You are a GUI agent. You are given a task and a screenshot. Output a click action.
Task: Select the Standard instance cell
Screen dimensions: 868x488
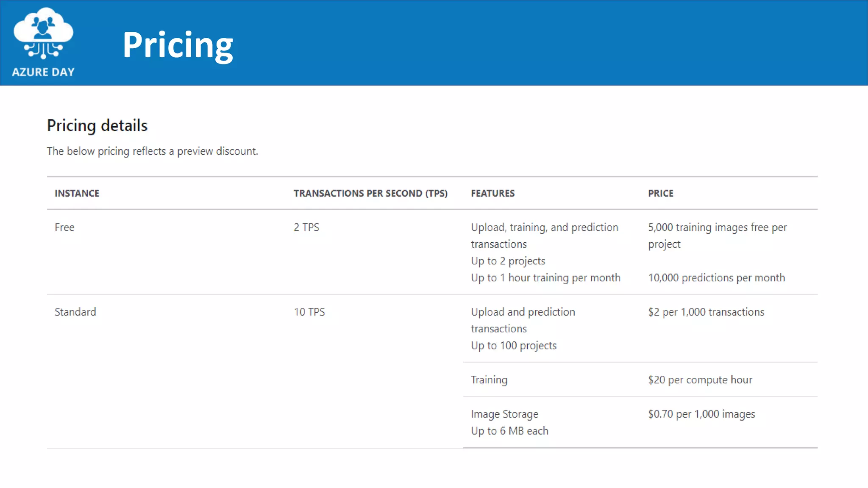tap(75, 312)
